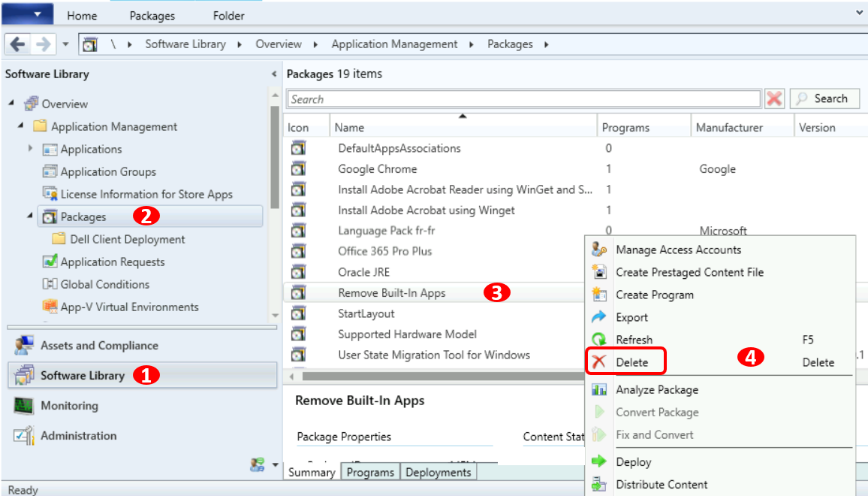Open the Application Management breadcrumb link
The width and height of the screenshot is (868, 496).
point(394,44)
